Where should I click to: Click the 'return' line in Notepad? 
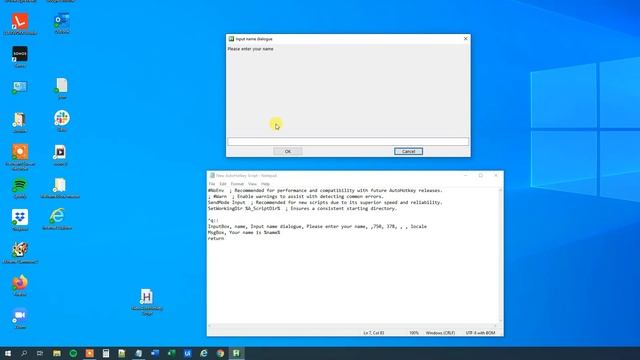coord(216,238)
